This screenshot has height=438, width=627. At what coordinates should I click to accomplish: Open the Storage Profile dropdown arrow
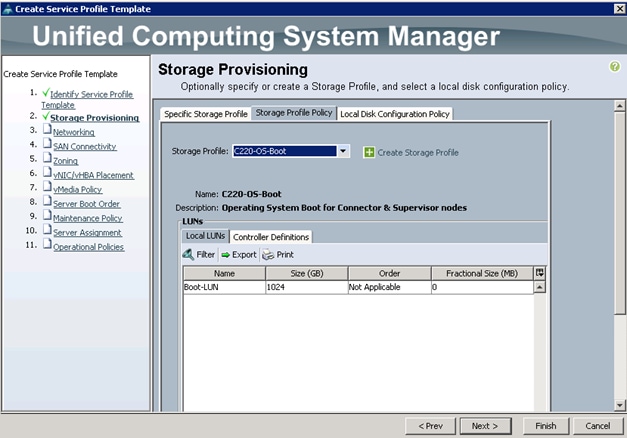(343, 151)
